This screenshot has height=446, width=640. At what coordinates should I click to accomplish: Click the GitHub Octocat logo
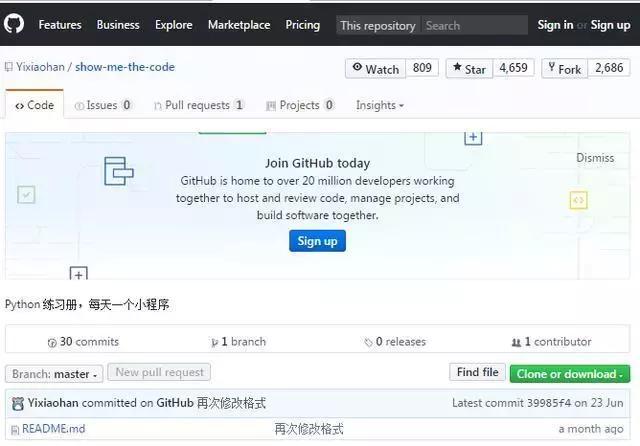14,24
